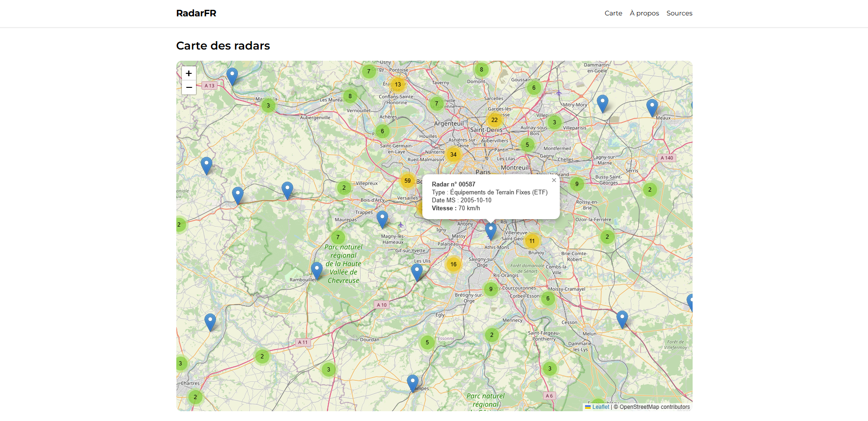
Task: Expand the cluster of 16 radars
Action: [453, 264]
